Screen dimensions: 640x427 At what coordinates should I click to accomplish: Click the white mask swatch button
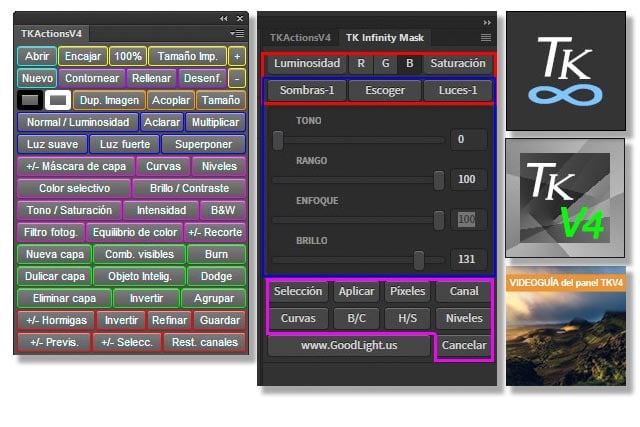pyautogui.click(x=58, y=100)
